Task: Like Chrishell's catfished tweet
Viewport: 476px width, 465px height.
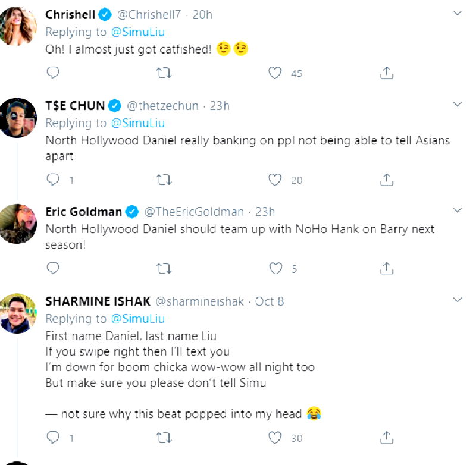Action: pos(275,73)
